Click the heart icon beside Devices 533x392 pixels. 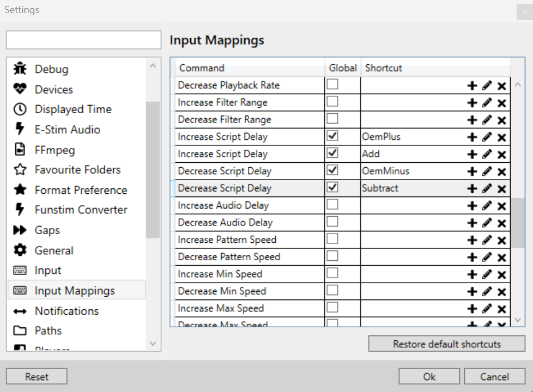click(20, 89)
